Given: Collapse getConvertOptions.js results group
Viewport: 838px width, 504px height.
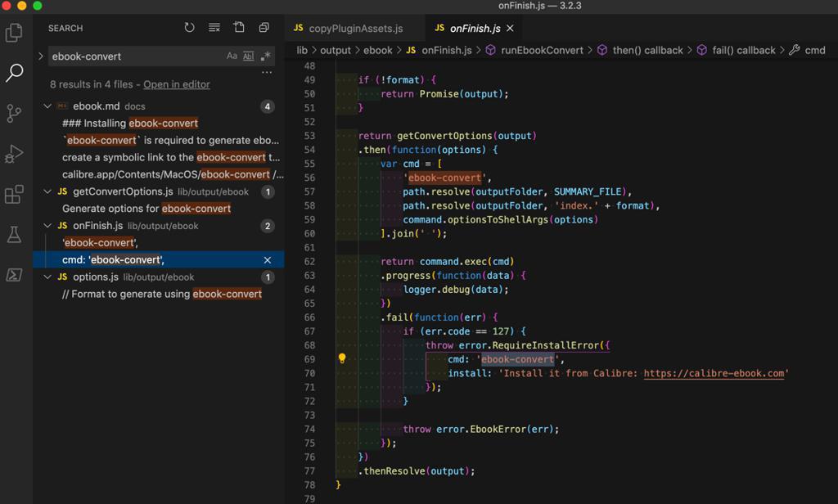Looking at the screenshot, I should click(47, 191).
